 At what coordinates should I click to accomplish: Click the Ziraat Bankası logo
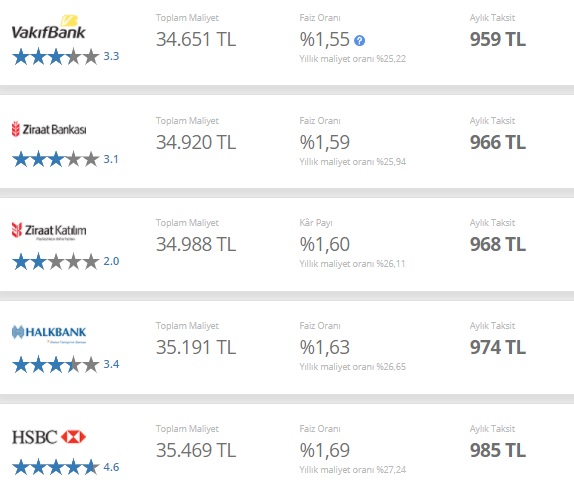49,129
